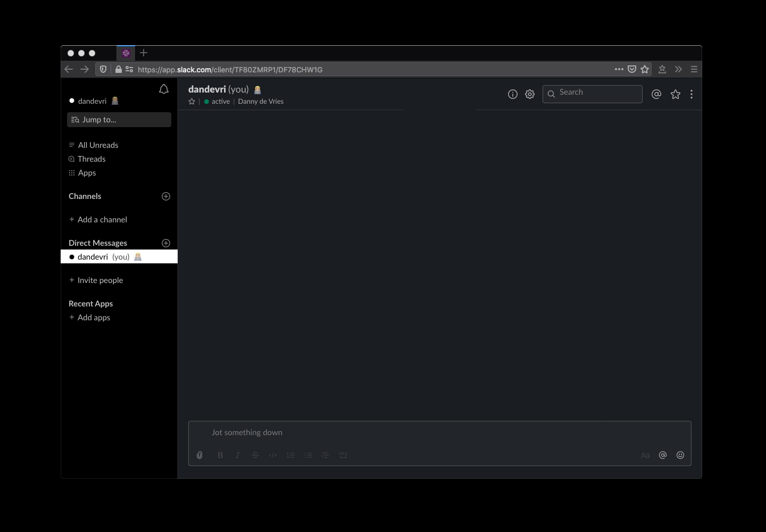The height and width of the screenshot is (532, 766).
Task: Open the dandevri workspace menu
Action: [x=94, y=101]
